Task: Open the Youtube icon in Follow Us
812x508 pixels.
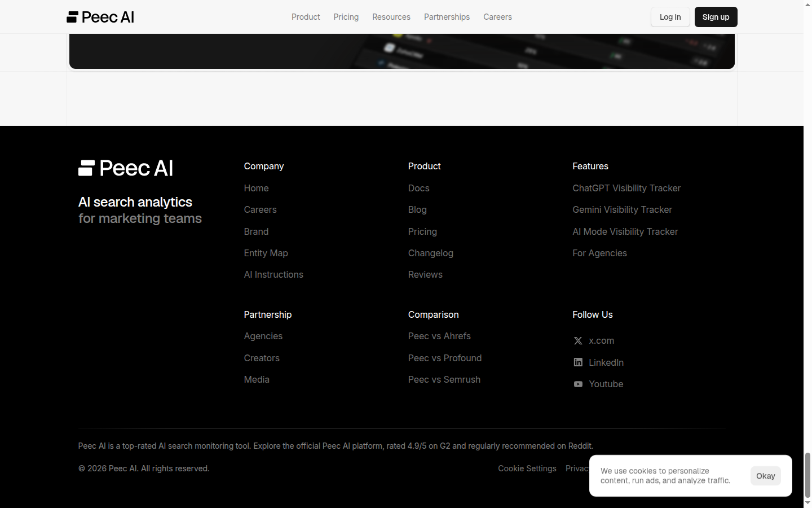Action: coord(578,384)
